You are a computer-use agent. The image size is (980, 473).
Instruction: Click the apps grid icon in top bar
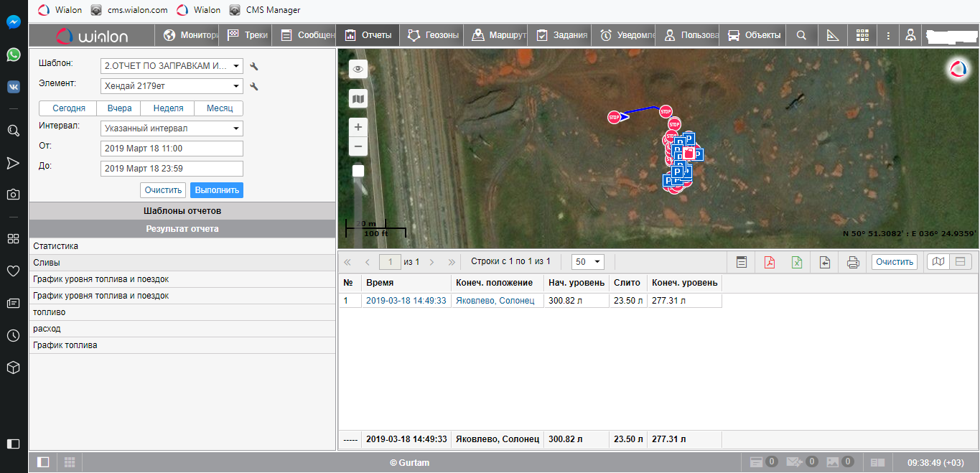pyautogui.click(x=862, y=35)
